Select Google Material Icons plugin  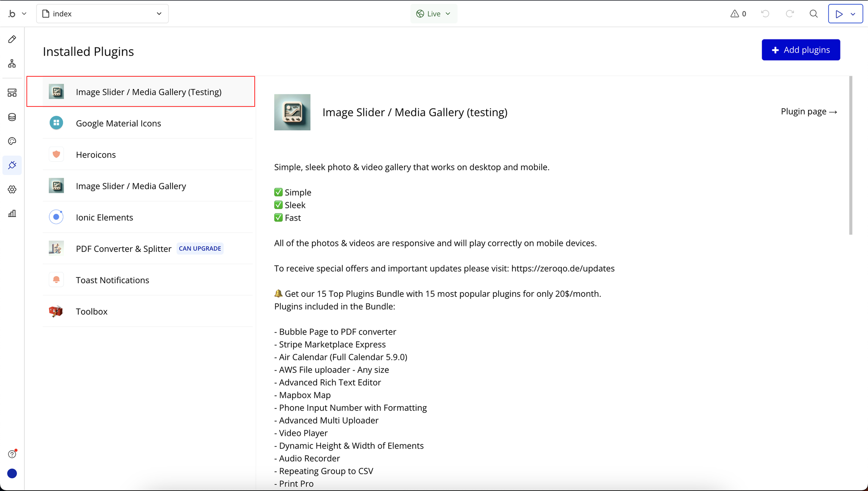tap(118, 123)
